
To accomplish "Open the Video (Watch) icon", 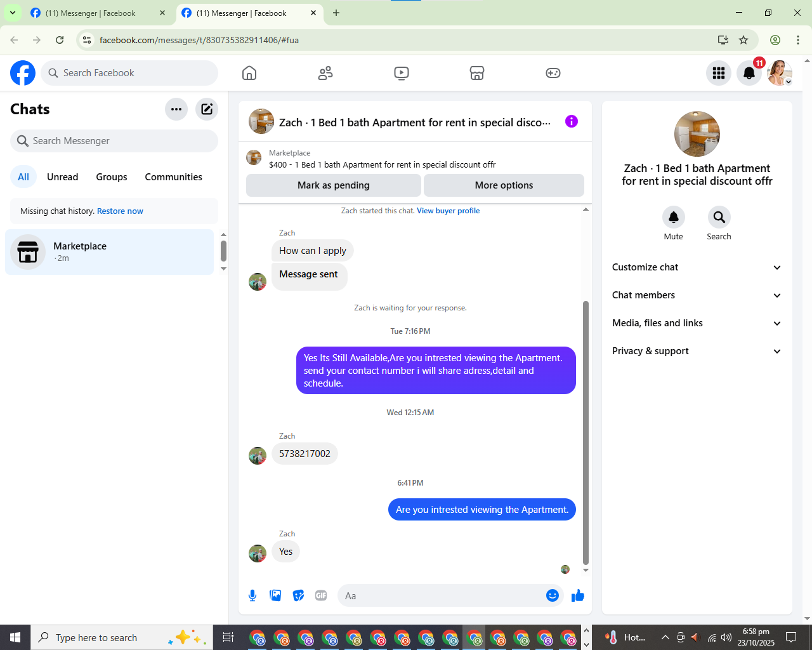I will tap(402, 73).
